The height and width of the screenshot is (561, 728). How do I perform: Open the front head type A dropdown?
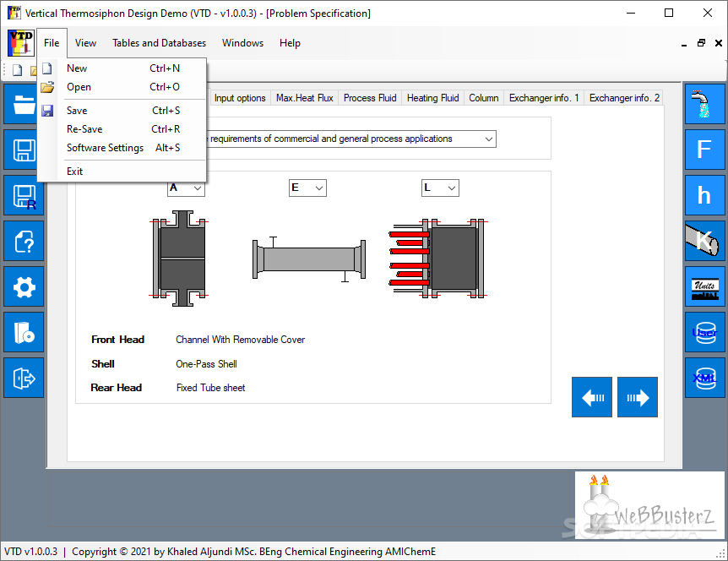186,188
